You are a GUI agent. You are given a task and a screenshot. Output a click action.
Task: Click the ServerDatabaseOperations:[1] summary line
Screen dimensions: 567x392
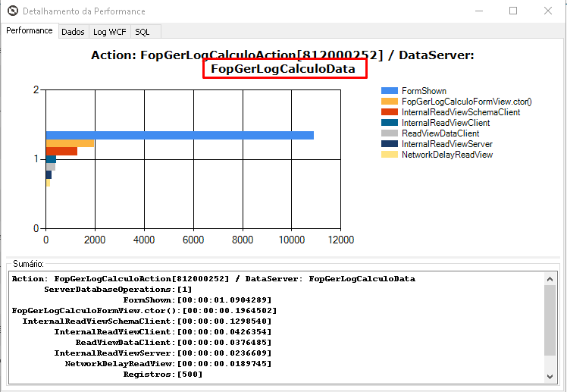[118, 290]
